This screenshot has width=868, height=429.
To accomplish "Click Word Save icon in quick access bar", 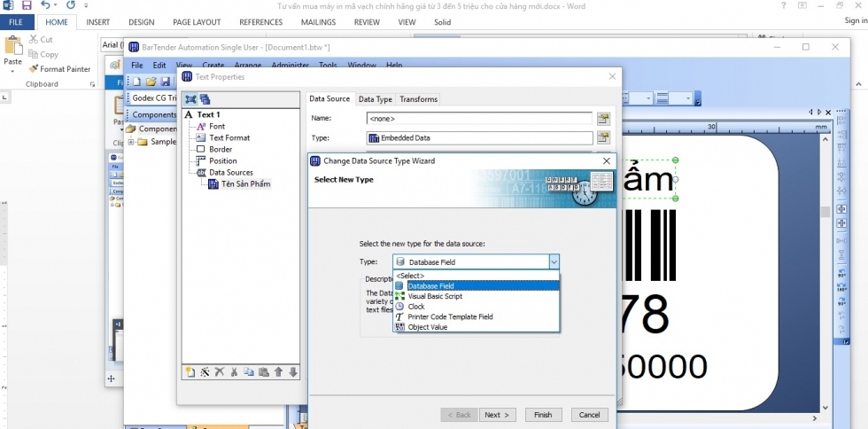I will [26, 6].
